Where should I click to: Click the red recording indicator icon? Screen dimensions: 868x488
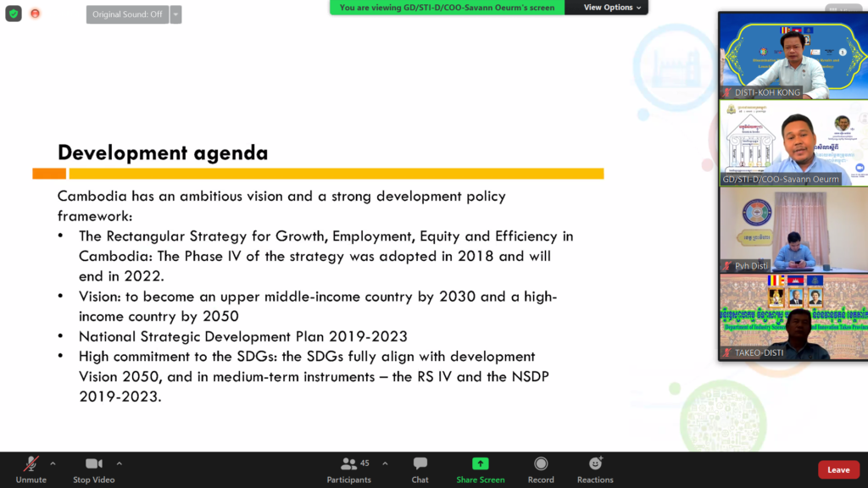(x=35, y=14)
